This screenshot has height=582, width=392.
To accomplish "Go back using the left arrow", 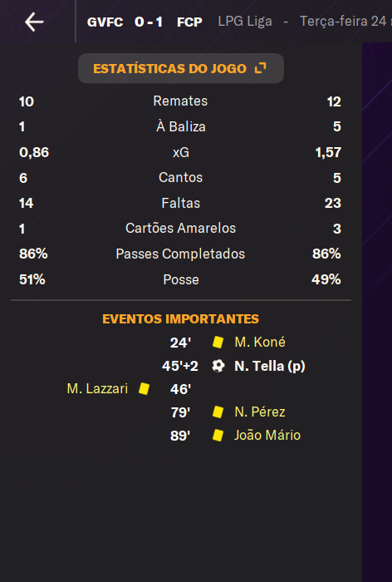I will (34, 22).
